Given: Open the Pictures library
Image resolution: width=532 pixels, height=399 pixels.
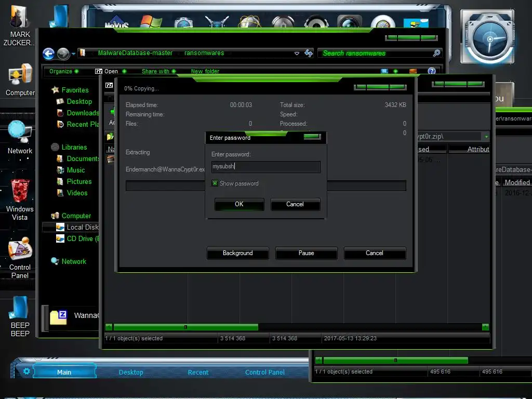Looking at the screenshot, I should click(x=74, y=181).
